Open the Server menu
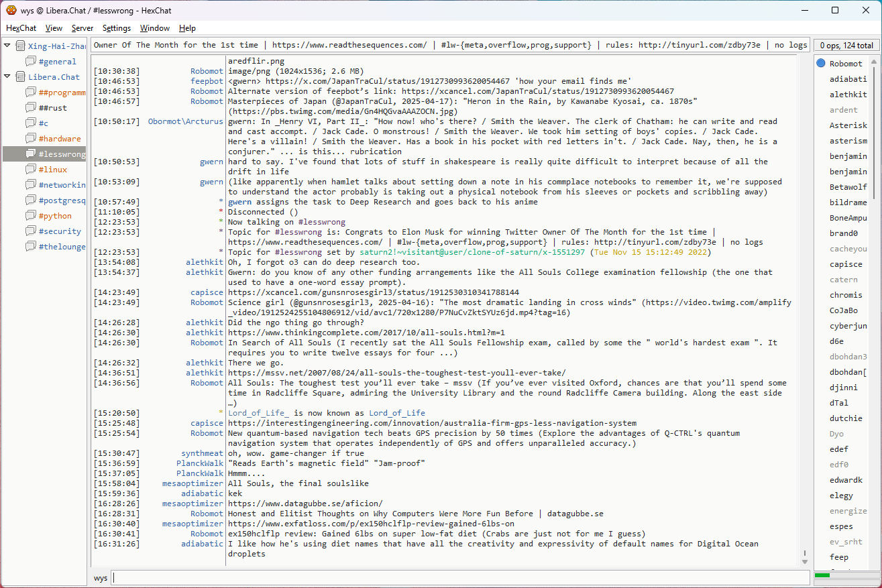The height and width of the screenshot is (588, 882). pyautogui.click(x=82, y=28)
